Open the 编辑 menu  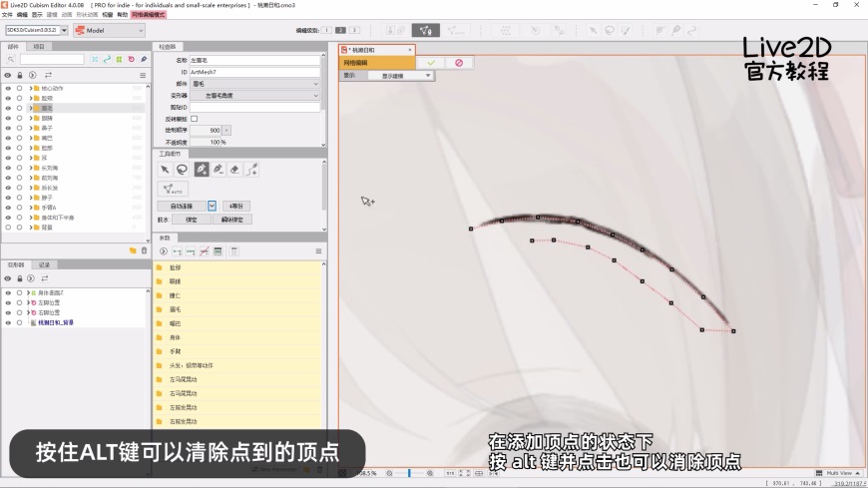(22, 15)
